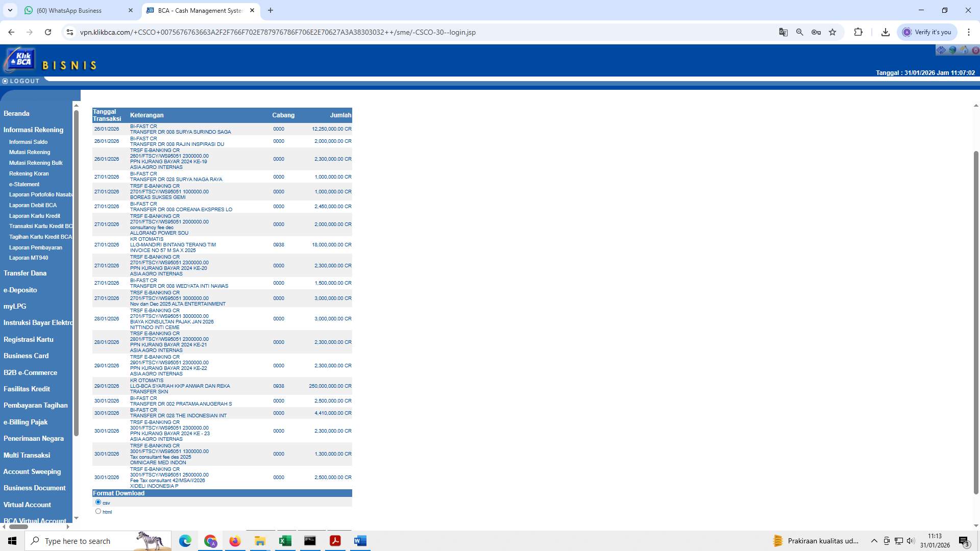Screen dimensions: 980x551
Task: Select the html download format
Action: (98, 511)
